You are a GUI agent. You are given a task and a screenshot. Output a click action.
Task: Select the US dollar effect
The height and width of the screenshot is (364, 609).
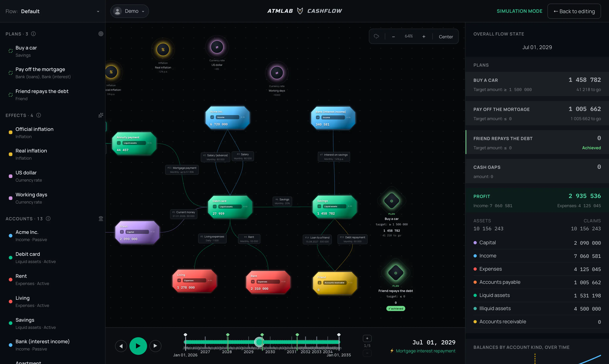tap(53, 176)
